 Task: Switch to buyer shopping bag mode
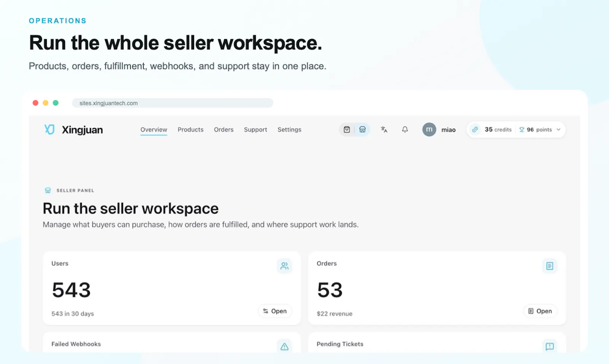347,130
